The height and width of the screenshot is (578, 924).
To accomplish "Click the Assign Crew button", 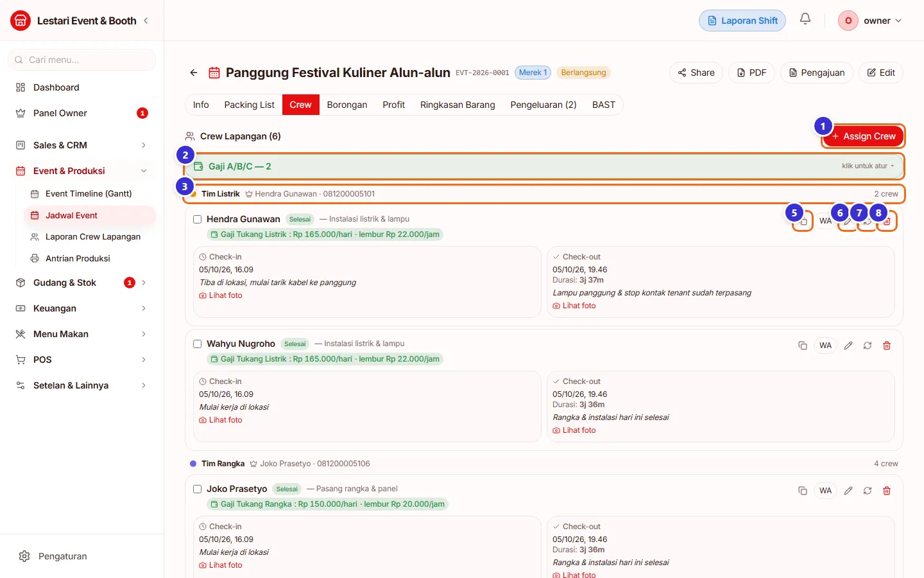I will [864, 136].
